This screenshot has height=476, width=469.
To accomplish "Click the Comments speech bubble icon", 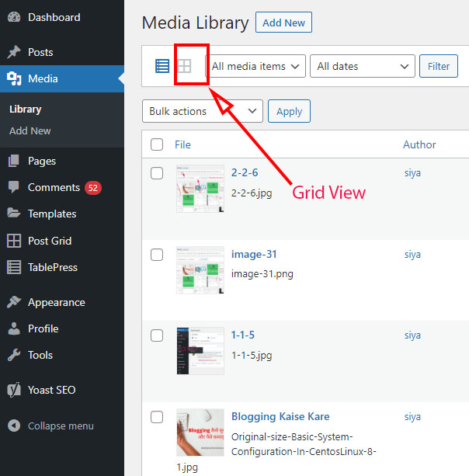I will [x=14, y=187].
